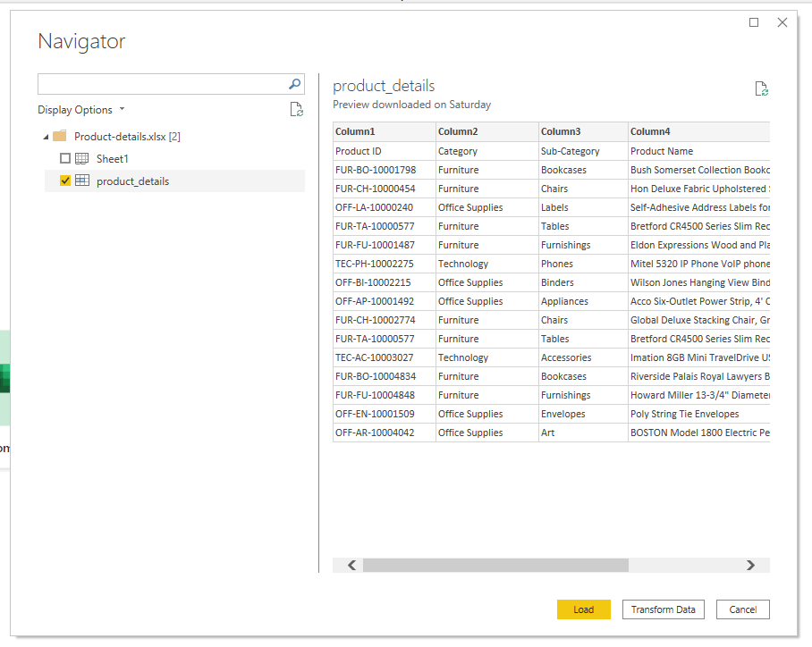Click the Riverside Palais Royal Lawyers cell
Viewport: 812px width, 647px height.
point(699,375)
